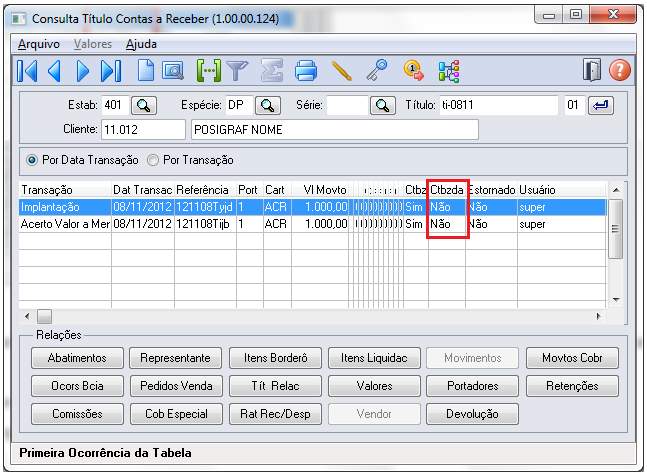This screenshot has height=475, width=647.
Task: Click the Ocors Bcia button
Action: [77, 386]
